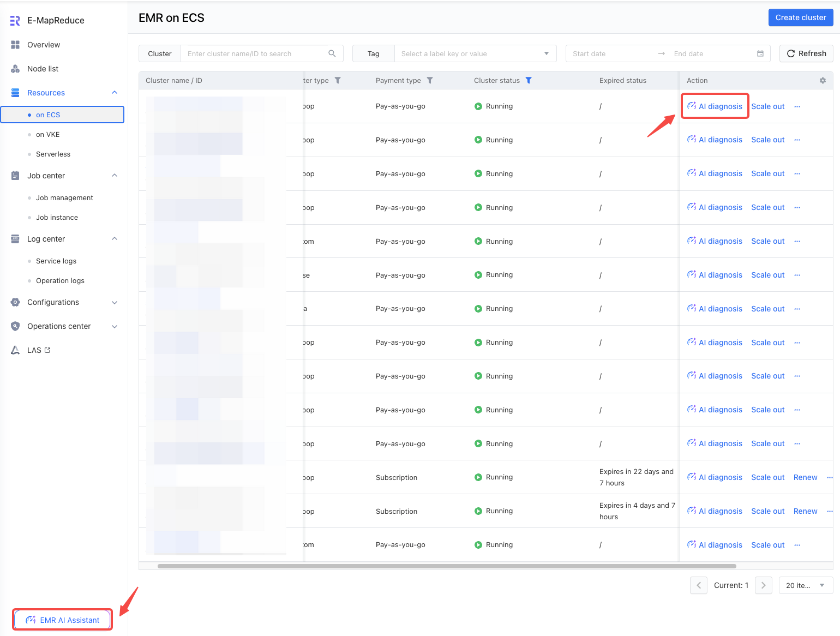Image resolution: width=840 pixels, height=636 pixels.
Task: Navigate to Job instance
Action: (57, 217)
